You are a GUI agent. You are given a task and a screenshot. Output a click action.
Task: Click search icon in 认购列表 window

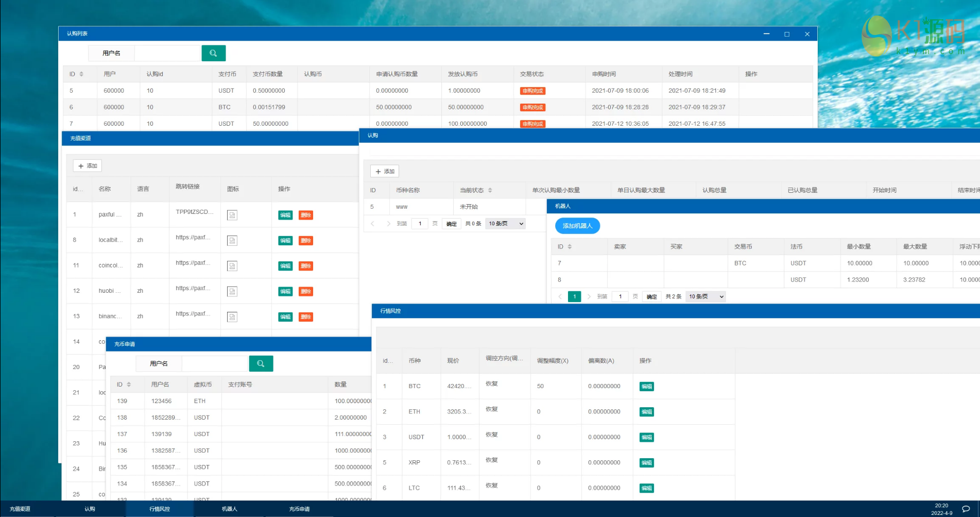[x=213, y=53]
